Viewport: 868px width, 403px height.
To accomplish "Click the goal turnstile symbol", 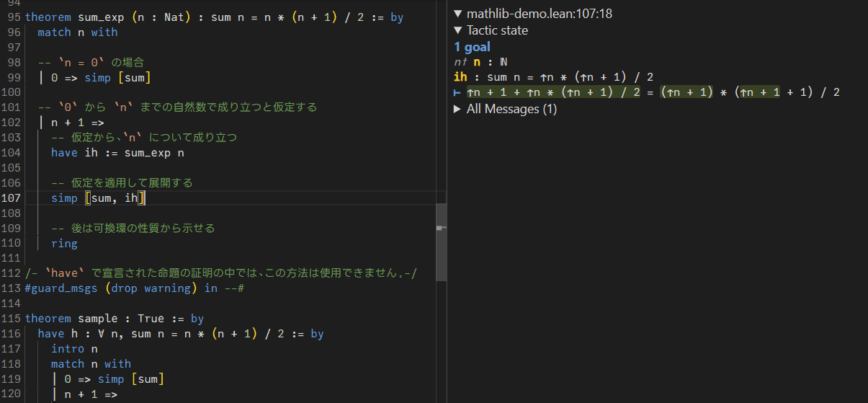I will click(x=457, y=92).
